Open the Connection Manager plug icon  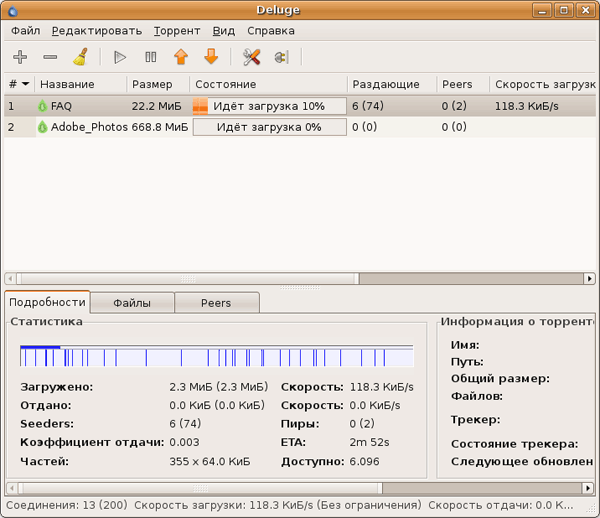pyautogui.click(x=282, y=57)
